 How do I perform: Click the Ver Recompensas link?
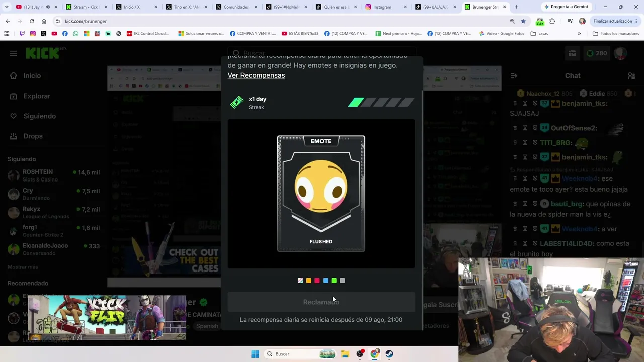tap(256, 75)
